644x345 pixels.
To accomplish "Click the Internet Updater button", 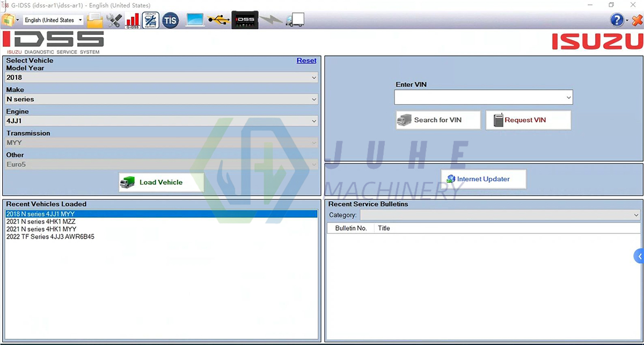I will (x=482, y=178).
